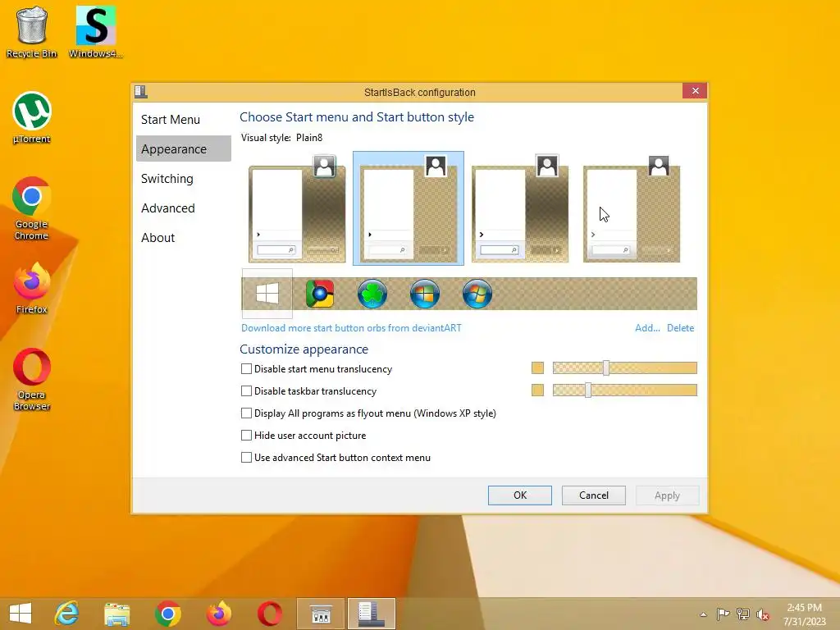The image size is (840, 630).
Task: Open the muted volume tray icon
Action: [763, 614]
